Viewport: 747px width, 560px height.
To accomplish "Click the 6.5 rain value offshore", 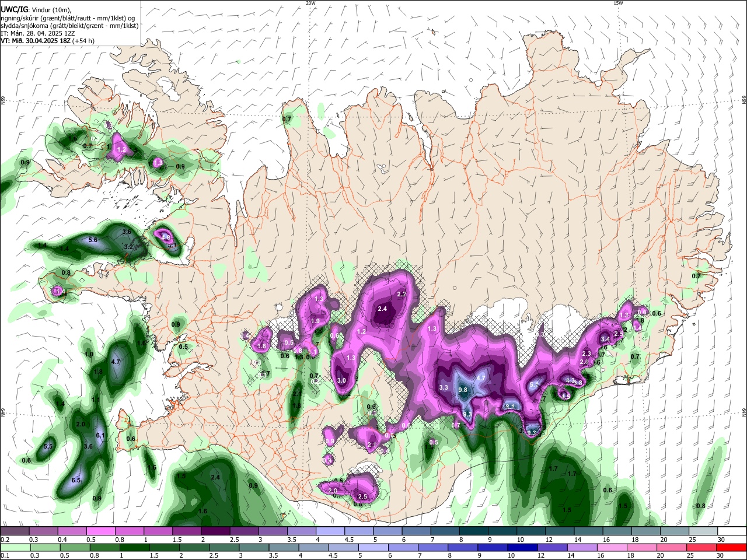I will [x=76, y=480].
